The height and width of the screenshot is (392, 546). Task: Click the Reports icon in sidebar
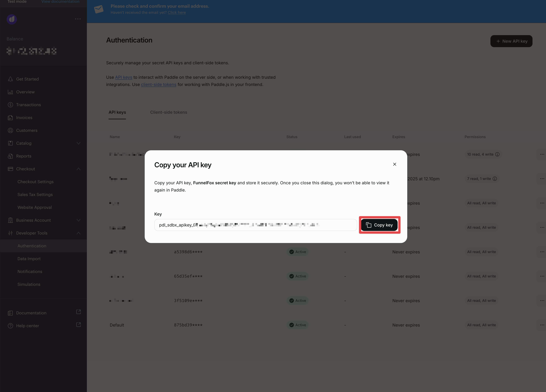10,156
